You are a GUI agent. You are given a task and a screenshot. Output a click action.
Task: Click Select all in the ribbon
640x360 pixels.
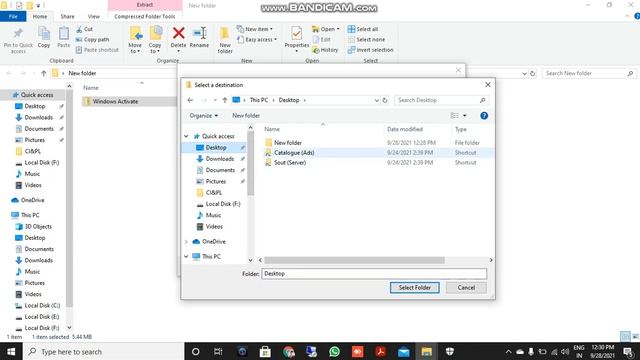click(x=363, y=29)
